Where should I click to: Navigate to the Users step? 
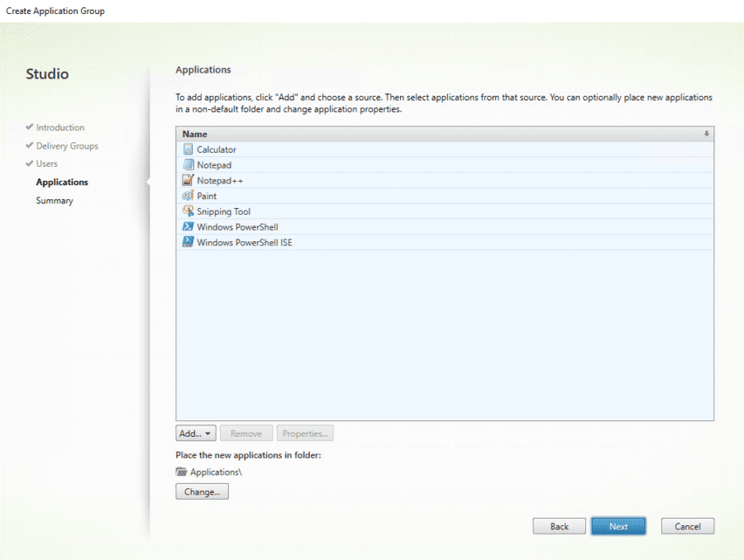coord(47,164)
